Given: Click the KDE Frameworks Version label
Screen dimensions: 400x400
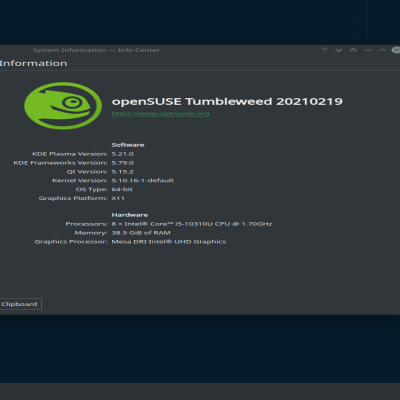Looking at the screenshot, I should point(60,163).
